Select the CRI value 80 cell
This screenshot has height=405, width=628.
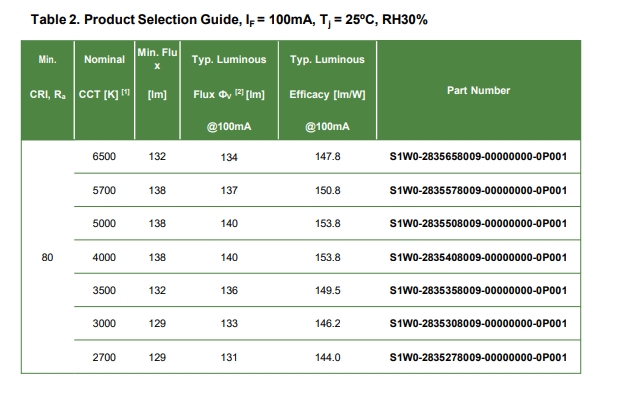(x=47, y=257)
